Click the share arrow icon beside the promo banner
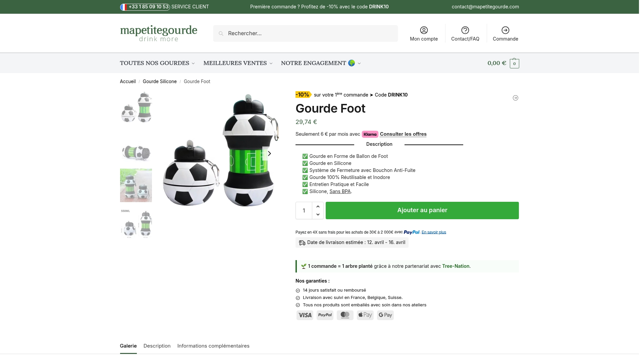Screen dimensions: 644x362 (x=515, y=98)
